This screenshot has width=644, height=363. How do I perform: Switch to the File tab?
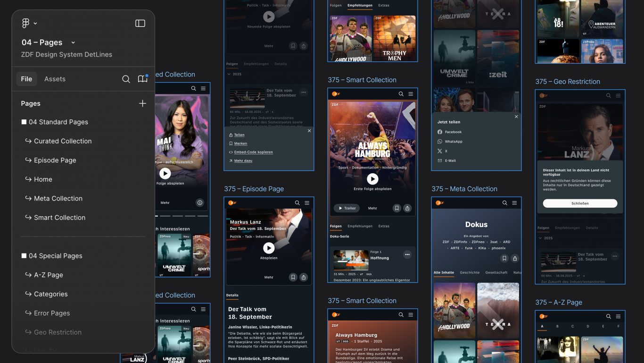26,79
